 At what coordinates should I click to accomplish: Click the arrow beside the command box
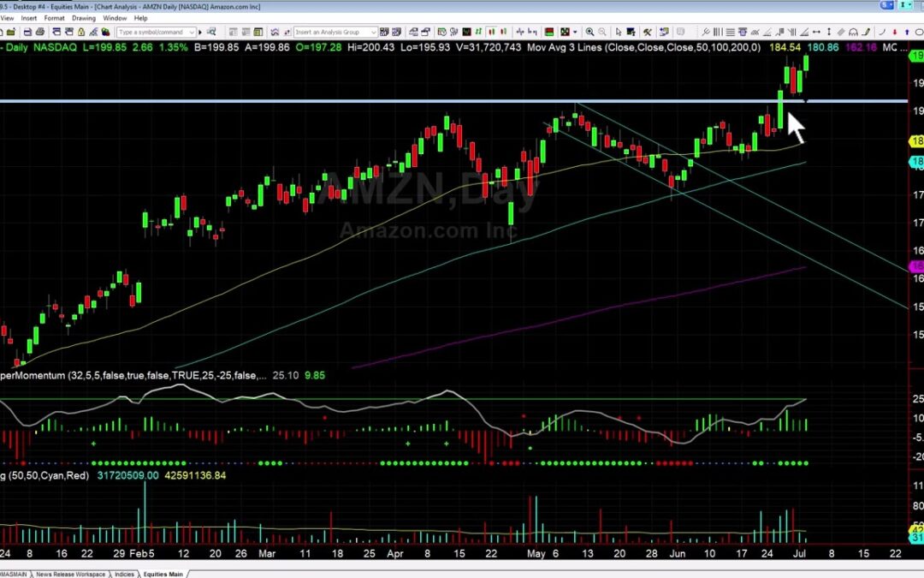(200, 32)
